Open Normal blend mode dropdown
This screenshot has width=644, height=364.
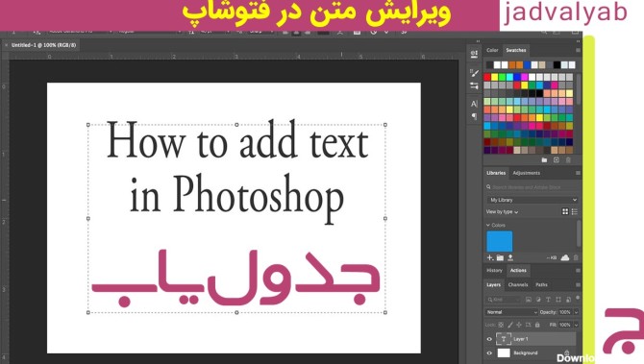click(x=511, y=312)
